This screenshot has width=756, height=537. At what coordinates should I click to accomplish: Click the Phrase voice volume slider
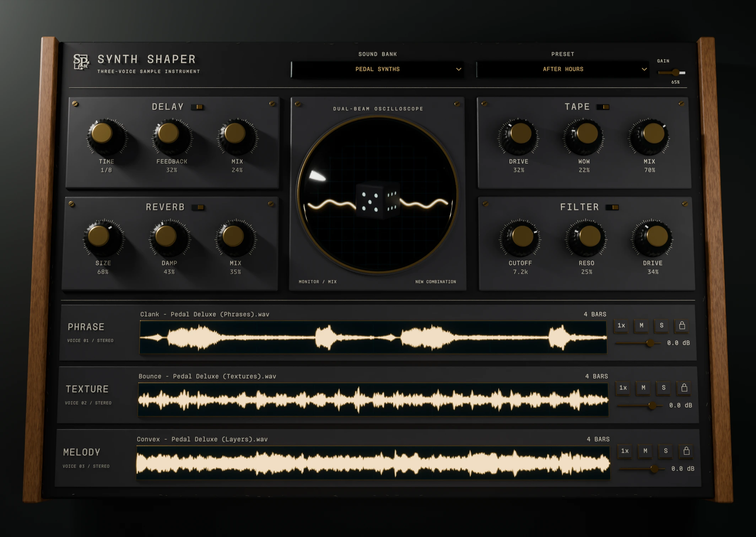tap(638, 343)
